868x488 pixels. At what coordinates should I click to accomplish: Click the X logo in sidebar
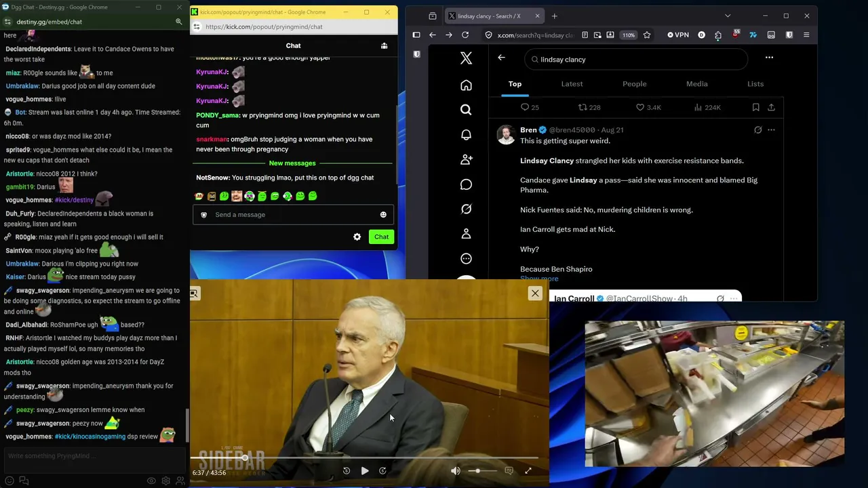(466, 59)
